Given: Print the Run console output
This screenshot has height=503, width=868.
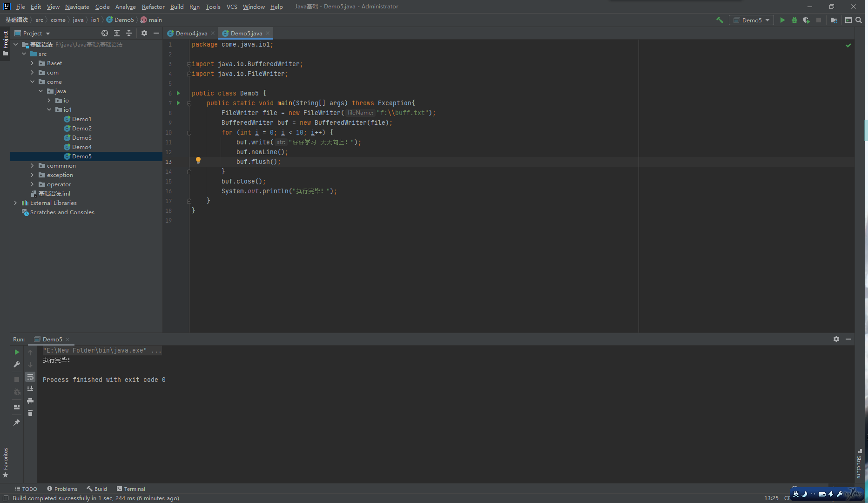Looking at the screenshot, I should (x=30, y=401).
